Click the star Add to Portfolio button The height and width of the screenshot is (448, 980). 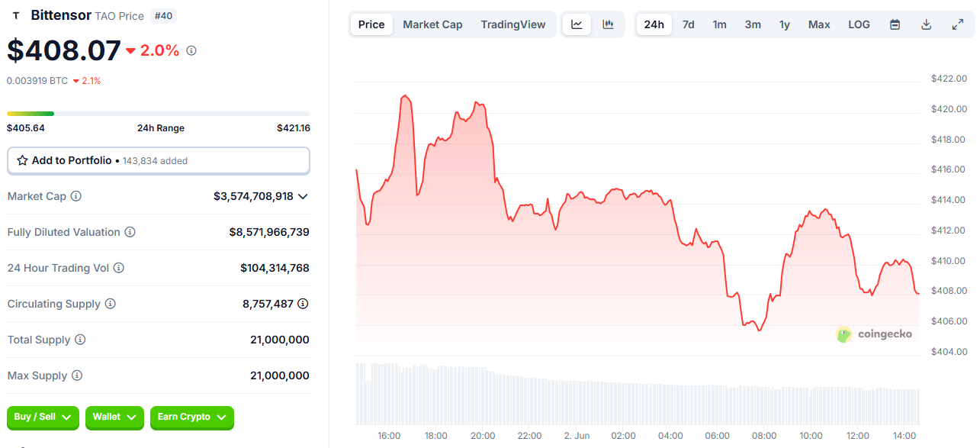pos(159,161)
